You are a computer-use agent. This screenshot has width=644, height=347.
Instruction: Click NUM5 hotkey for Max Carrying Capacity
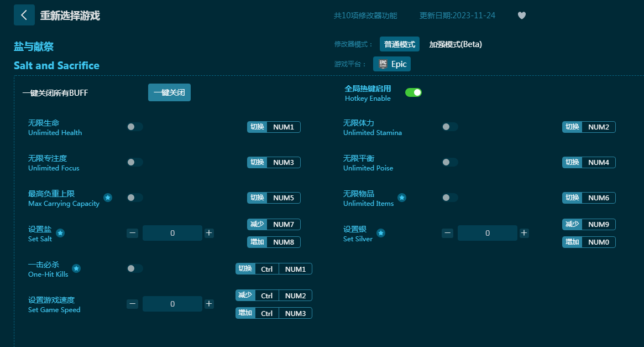coord(274,198)
